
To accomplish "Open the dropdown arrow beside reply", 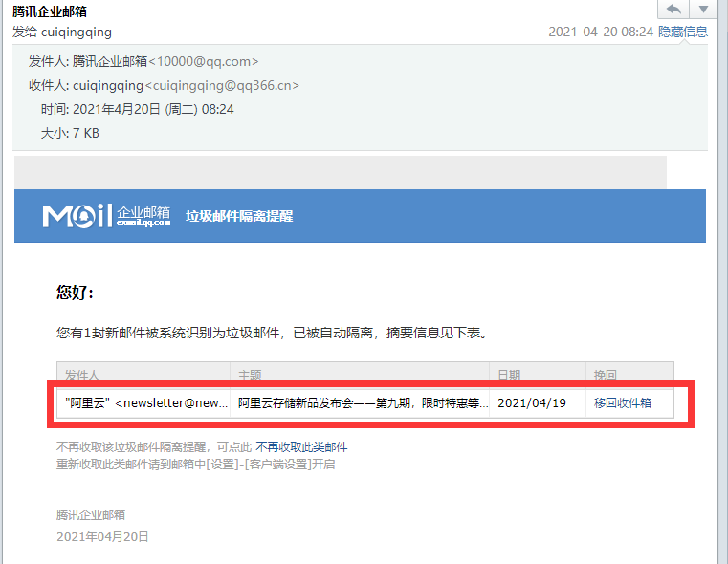I will pyautogui.click(x=703, y=9).
